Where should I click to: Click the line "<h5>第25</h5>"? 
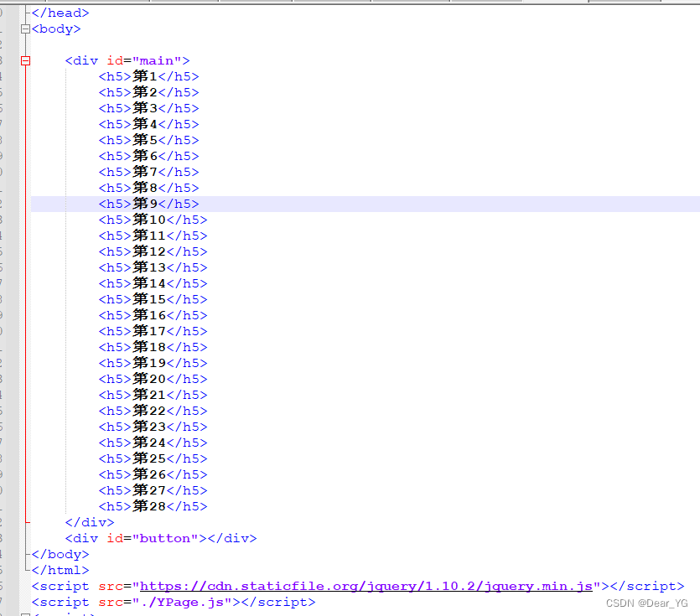pos(153,458)
